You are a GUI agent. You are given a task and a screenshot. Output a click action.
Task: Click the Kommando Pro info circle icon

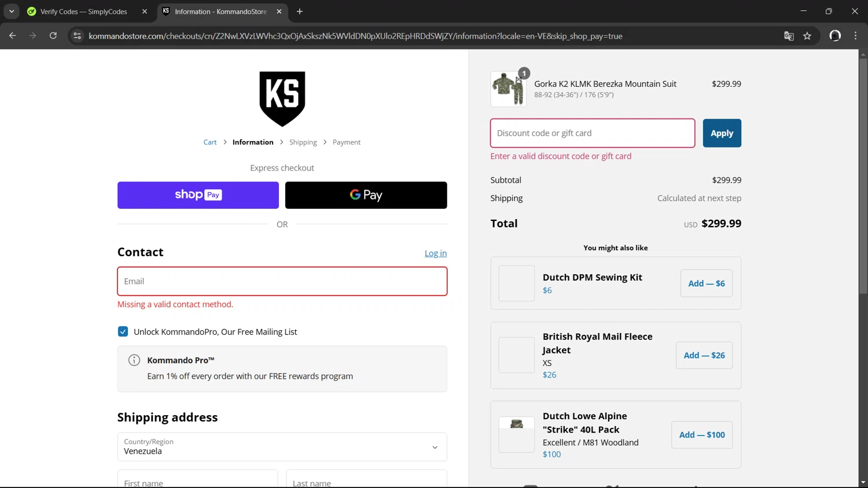134,360
